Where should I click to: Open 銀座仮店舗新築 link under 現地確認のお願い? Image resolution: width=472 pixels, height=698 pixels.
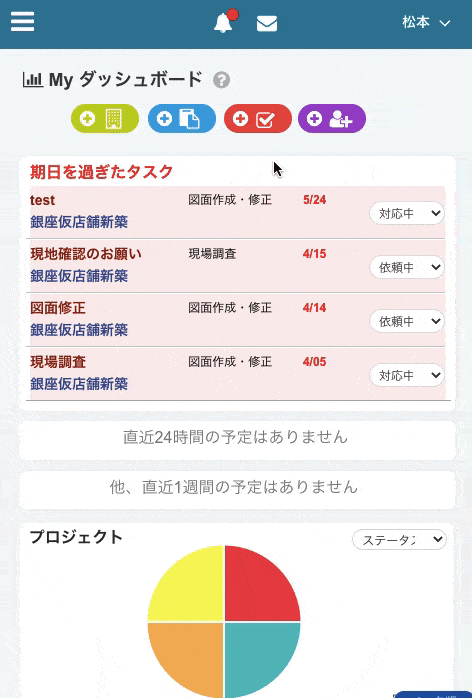[x=79, y=276]
